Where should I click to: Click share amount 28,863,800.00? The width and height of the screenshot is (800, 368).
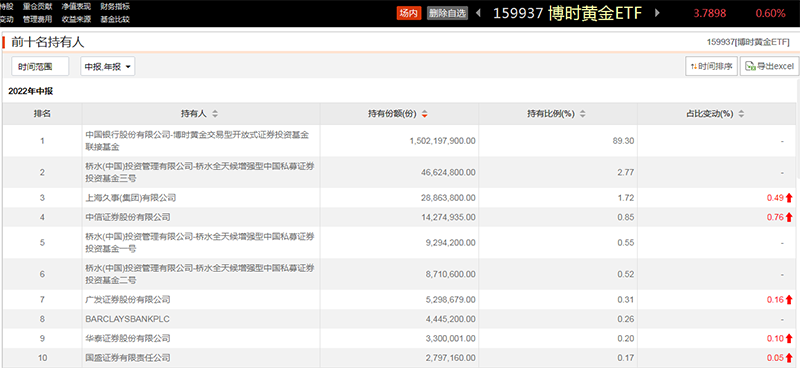(x=447, y=198)
